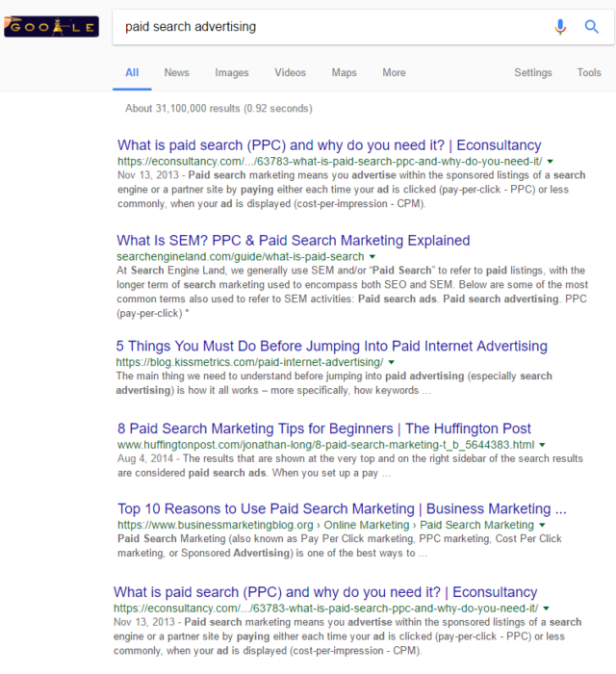Open '5 Things You Must Do Before Jumping' result
The image size is (616, 674).
coord(332,346)
